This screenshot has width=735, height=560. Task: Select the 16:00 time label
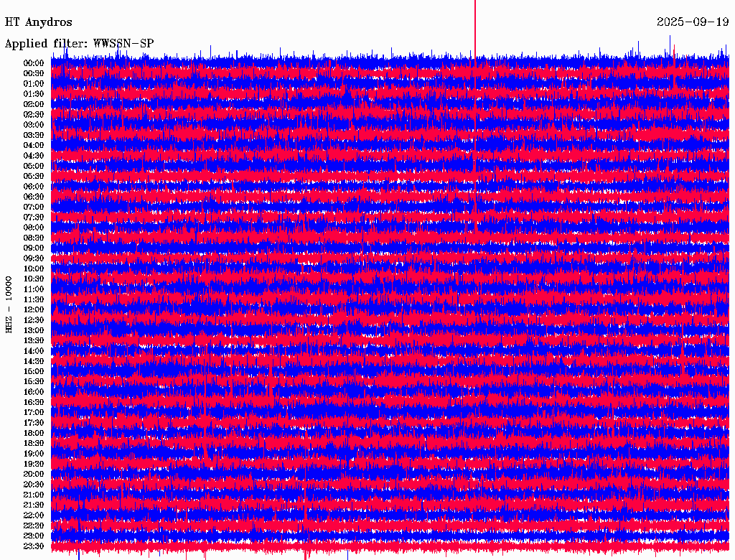coord(34,391)
